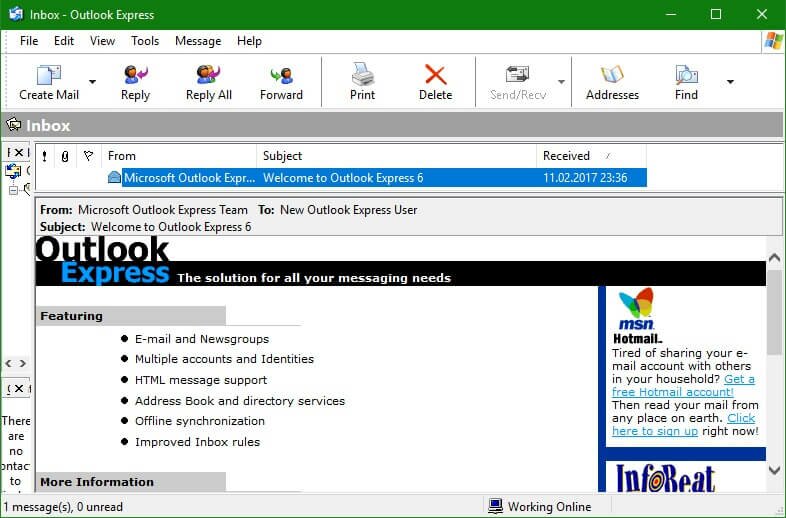The image size is (786, 518).
Task: Delete the selected message
Action: pyautogui.click(x=435, y=83)
